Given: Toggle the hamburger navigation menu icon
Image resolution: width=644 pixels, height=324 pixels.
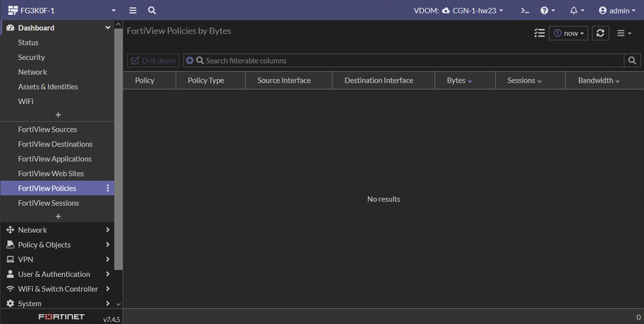Looking at the screenshot, I should click(x=132, y=10).
